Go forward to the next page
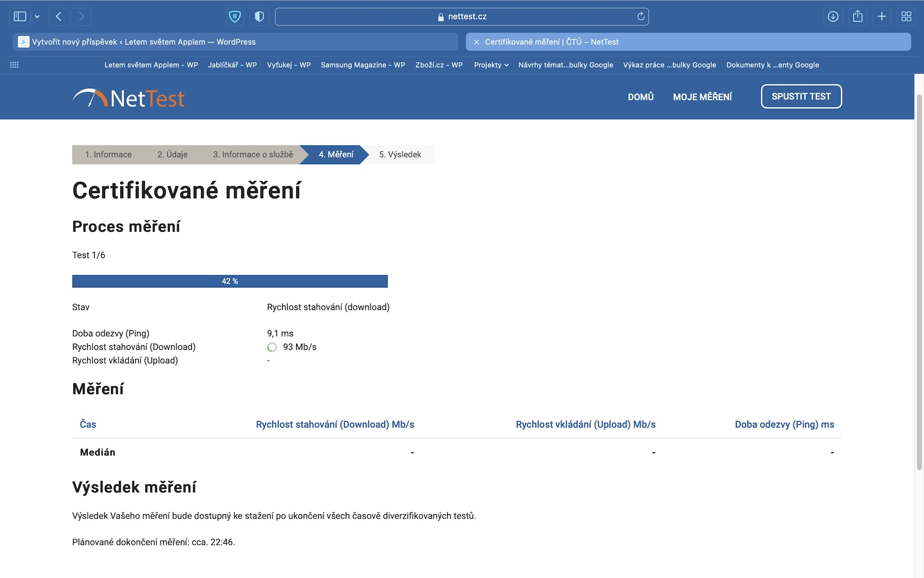Screen dimensions: 924x578 [x=81, y=17]
